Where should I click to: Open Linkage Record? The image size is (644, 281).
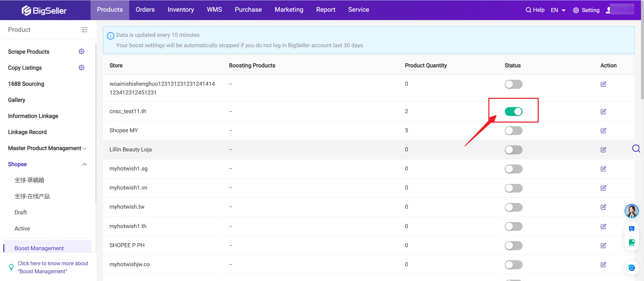click(27, 132)
